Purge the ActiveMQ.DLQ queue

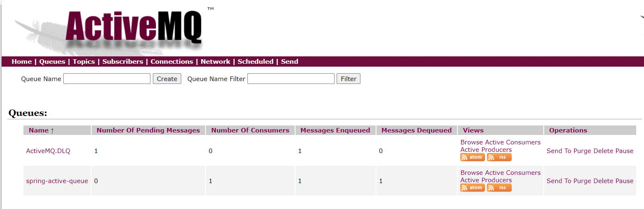(582, 151)
